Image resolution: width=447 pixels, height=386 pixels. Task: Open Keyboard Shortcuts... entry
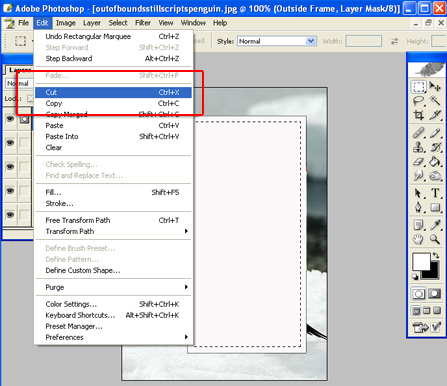point(113,315)
